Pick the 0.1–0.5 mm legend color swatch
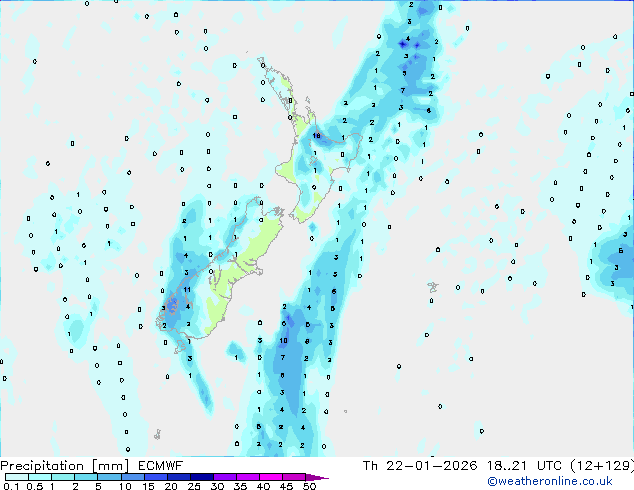634x490 pixels. (17, 477)
